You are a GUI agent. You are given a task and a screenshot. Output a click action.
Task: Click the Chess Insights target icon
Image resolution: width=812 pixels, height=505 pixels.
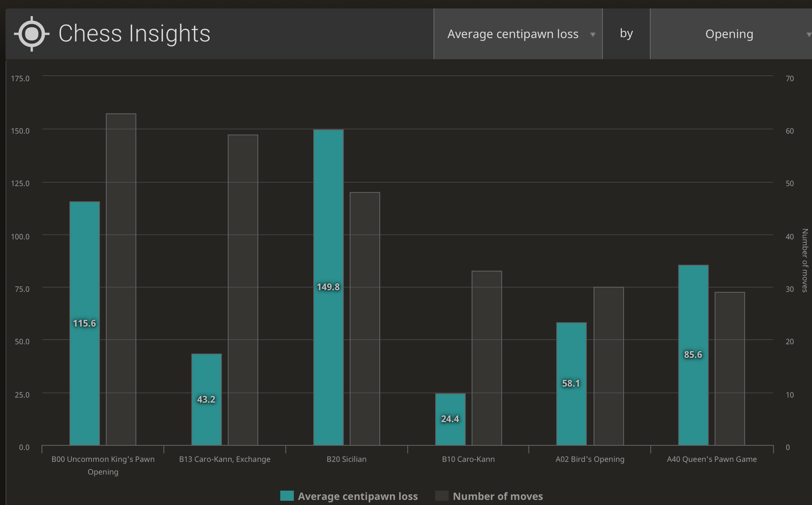pyautogui.click(x=32, y=34)
